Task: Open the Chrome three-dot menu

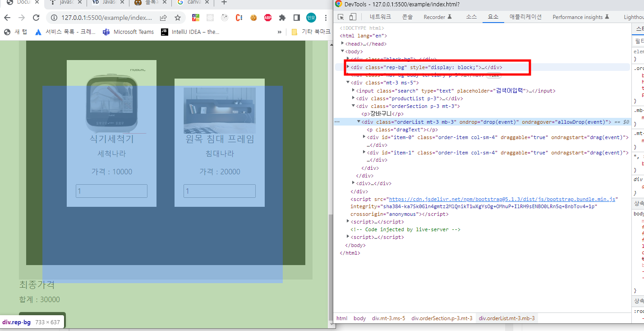Action: click(326, 18)
